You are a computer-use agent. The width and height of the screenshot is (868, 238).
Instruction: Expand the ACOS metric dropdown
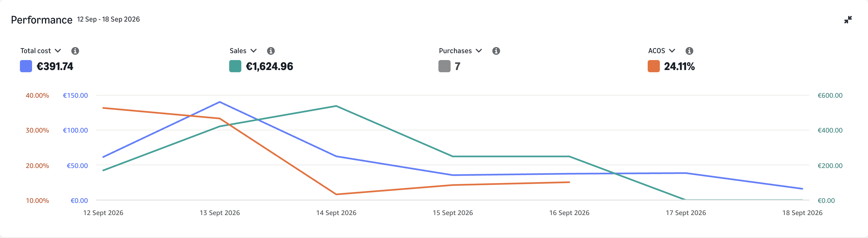point(672,51)
